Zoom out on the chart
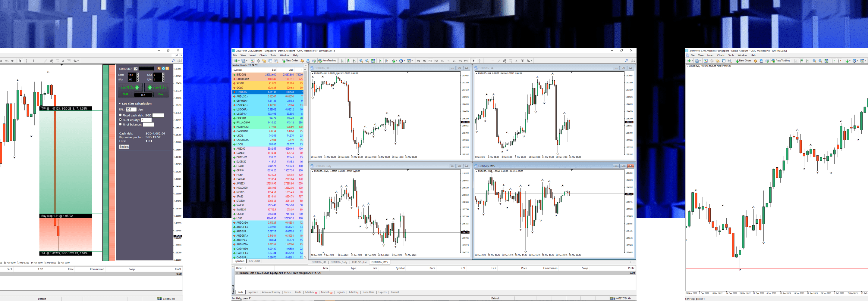Screen dimensions: 868x301 pos(367,61)
